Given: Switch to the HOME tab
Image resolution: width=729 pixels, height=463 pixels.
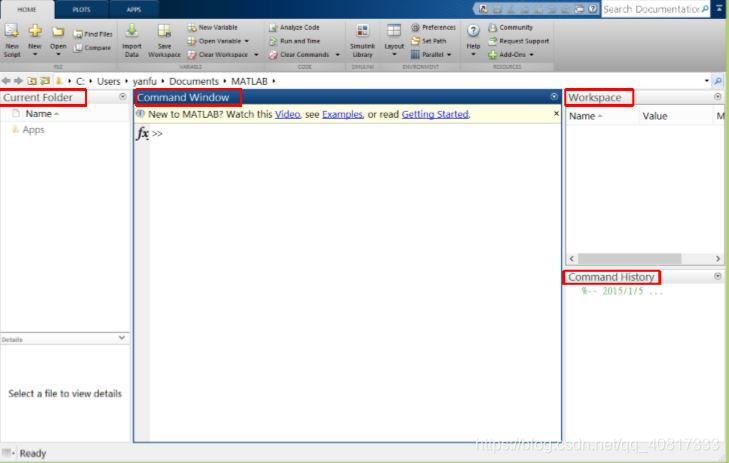Looking at the screenshot, I should point(27,9).
